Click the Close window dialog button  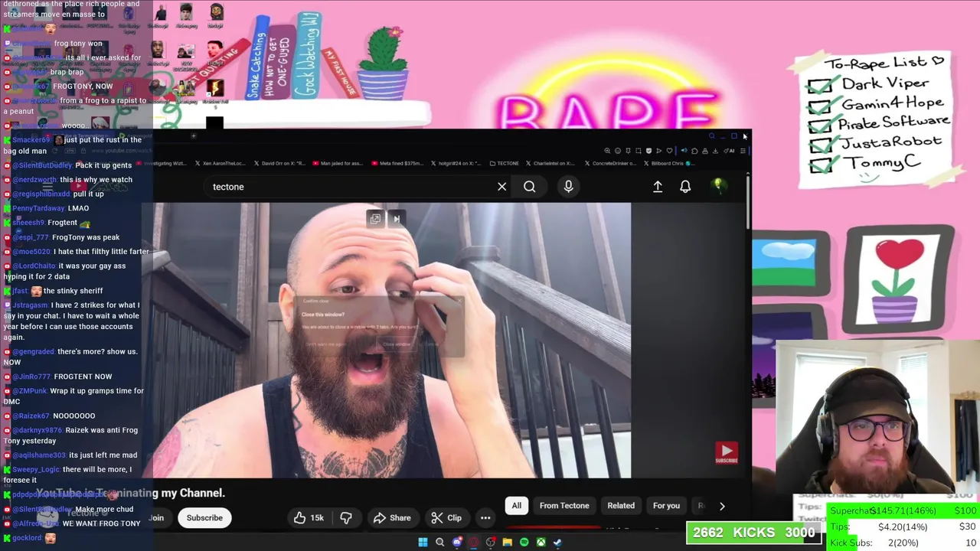pyautogui.click(x=397, y=344)
